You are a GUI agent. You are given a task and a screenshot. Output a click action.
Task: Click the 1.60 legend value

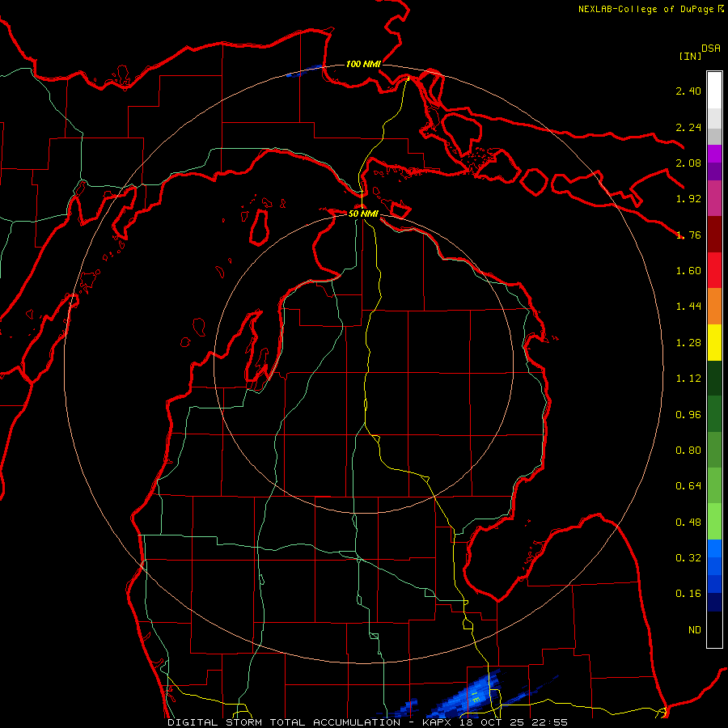tap(688, 271)
